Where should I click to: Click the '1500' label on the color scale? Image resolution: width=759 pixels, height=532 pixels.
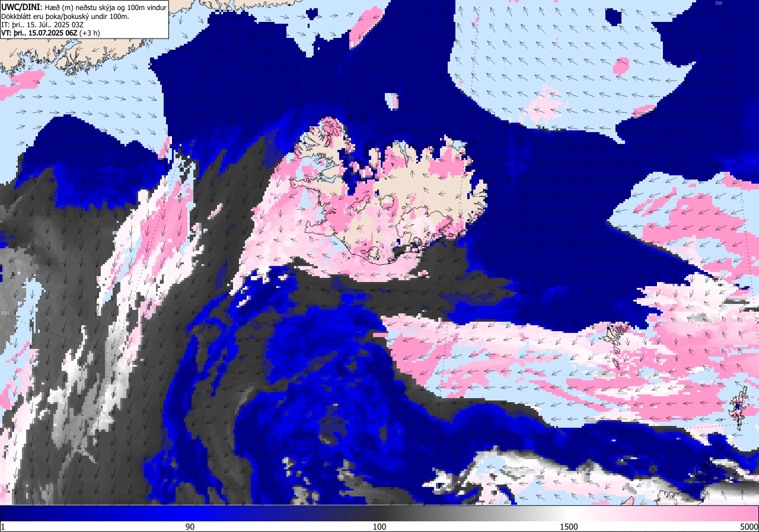tap(569, 527)
